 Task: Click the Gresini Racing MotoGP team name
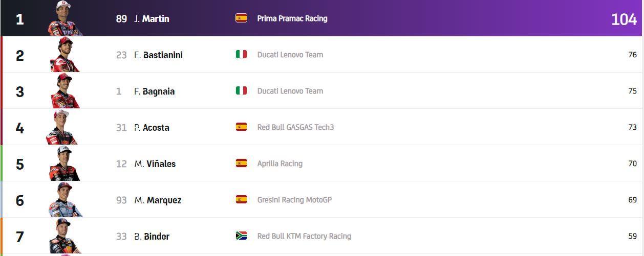click(x=294, y=200)
